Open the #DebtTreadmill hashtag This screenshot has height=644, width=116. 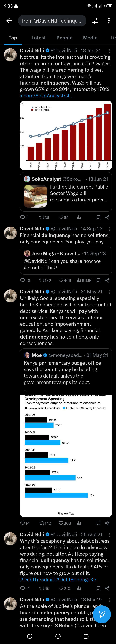click(x=37, y=579)
